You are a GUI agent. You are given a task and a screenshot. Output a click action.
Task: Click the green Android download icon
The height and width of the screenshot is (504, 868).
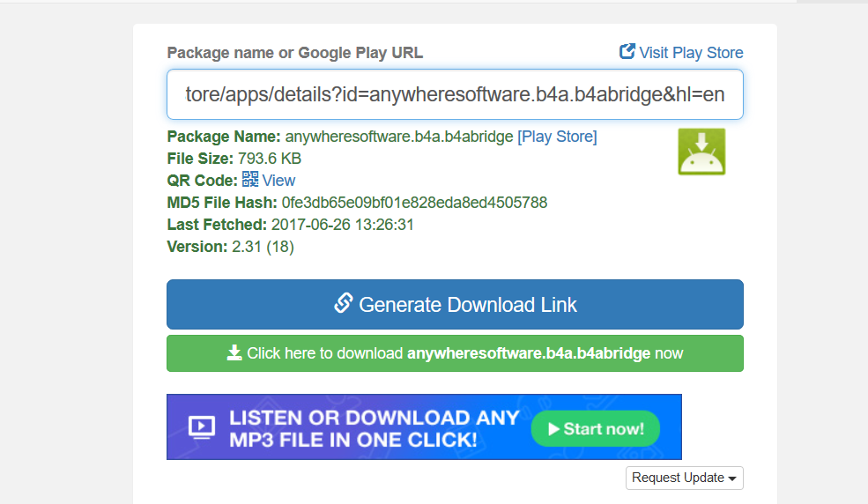(701, 152)
